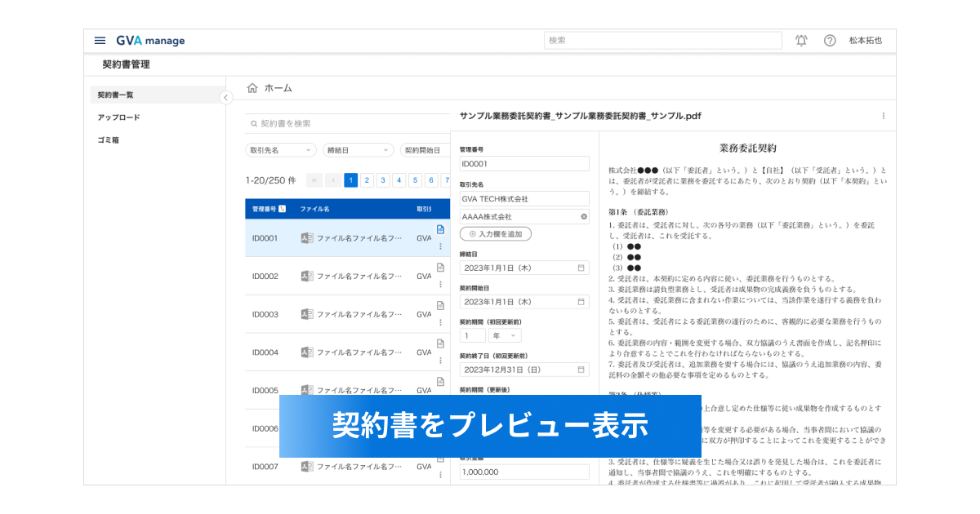Select the ID0002 table row
Viewport: 980px width, 514px height.
tap(348, 276)
